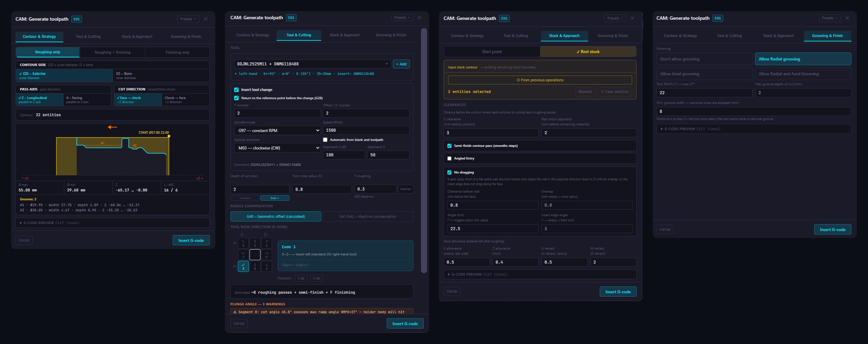Switch to Start point tab
Image resolution: width=868 pixels, height=344 pixels.
tap(491, 52)
